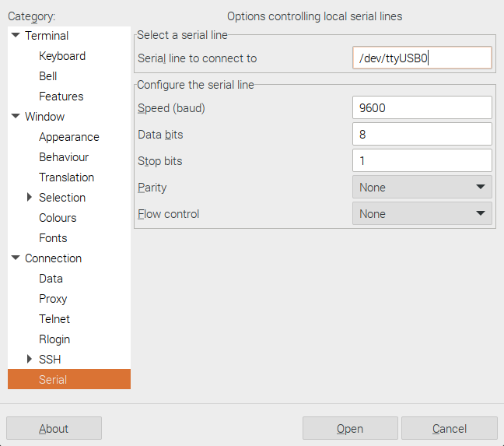
Task: Select the Appearance category
Action: point(69,137)
